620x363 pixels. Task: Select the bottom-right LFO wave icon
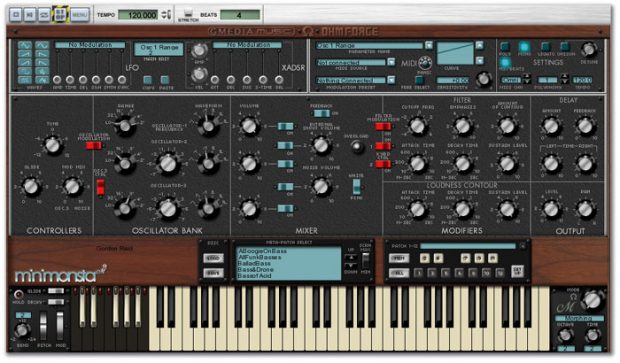click(42, 80)
